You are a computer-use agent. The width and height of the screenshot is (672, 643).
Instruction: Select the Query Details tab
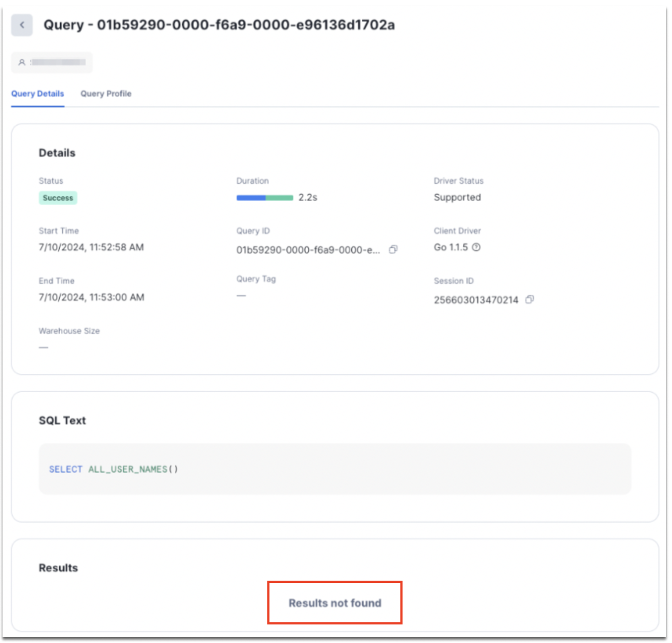click(x=37, y=94)
